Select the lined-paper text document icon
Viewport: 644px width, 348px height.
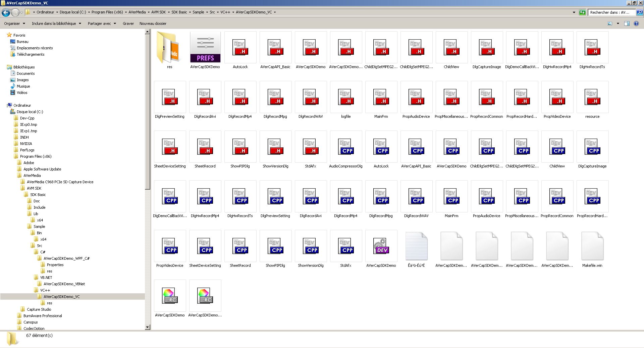[x=417, y=246]
